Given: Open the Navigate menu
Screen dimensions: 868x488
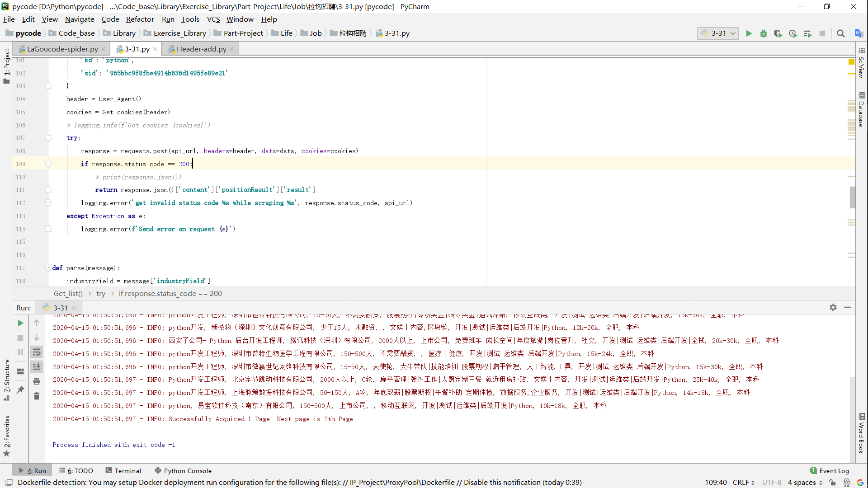Looking at the screenshot, I should [x=80, y=19].
